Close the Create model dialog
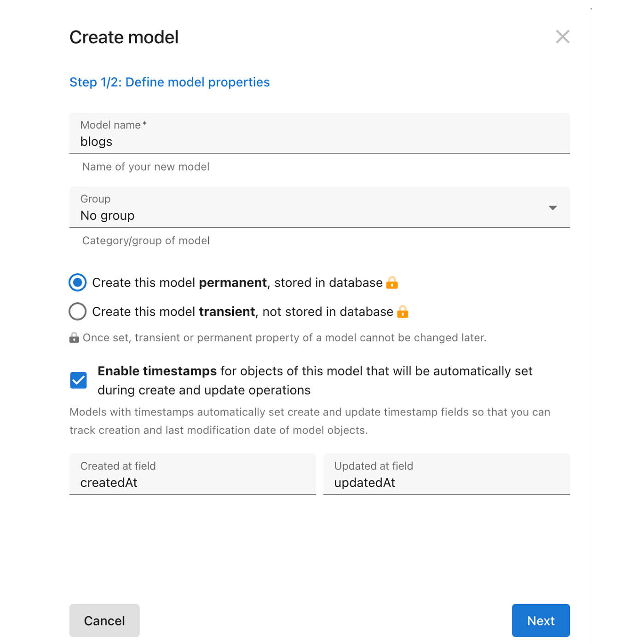 (x=563, y=37)
